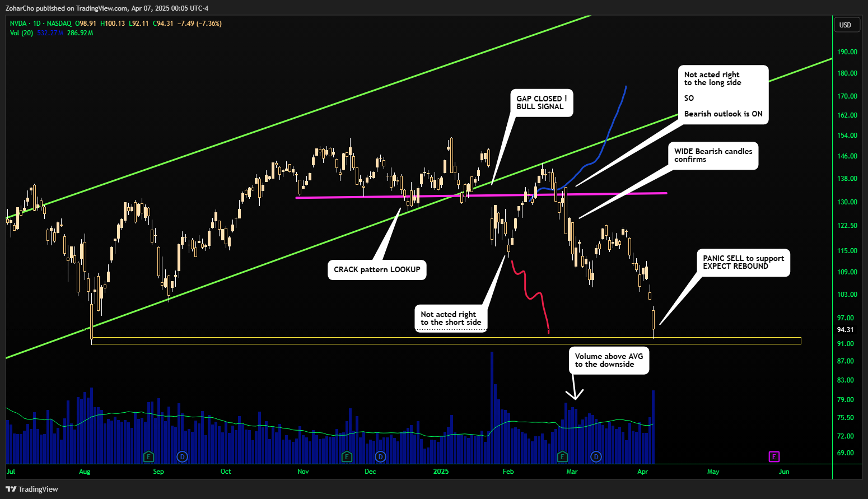Click the May label on the time axis

tap(713, 472)
